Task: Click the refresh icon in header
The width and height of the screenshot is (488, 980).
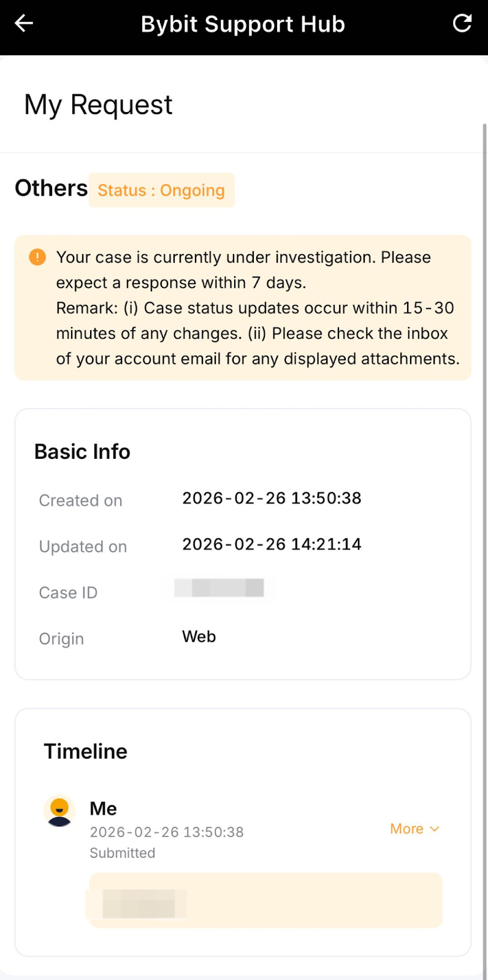Action: click(462, 24)
